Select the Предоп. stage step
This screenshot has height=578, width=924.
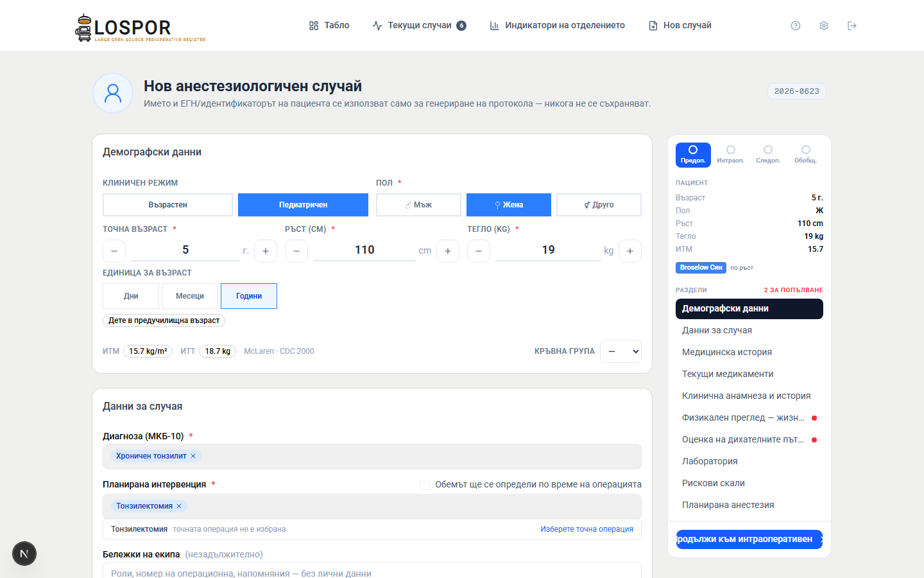(x=693, y=155)
